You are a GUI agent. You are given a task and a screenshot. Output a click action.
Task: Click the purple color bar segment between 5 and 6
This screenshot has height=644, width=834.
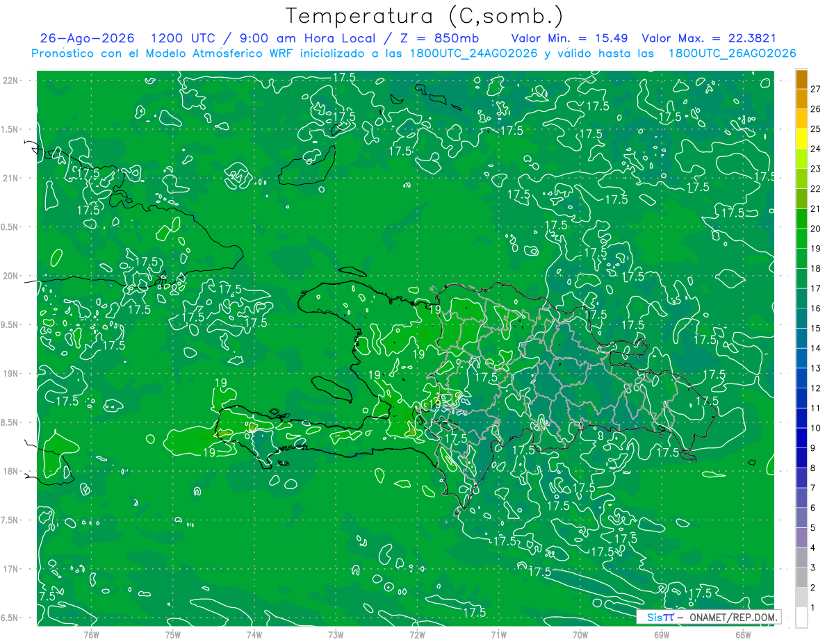[801, 518]
